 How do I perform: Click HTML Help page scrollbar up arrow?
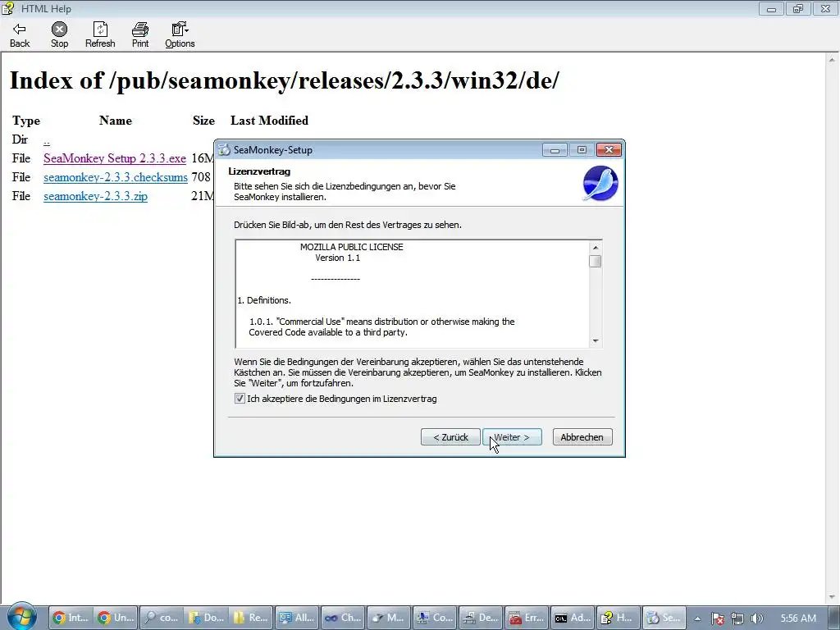tap(833, 60)
